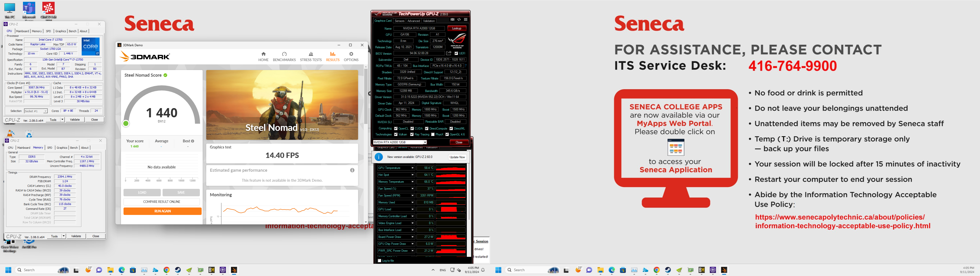Open Bench tab in lower CPU-Z window

(x=74, y=148)
